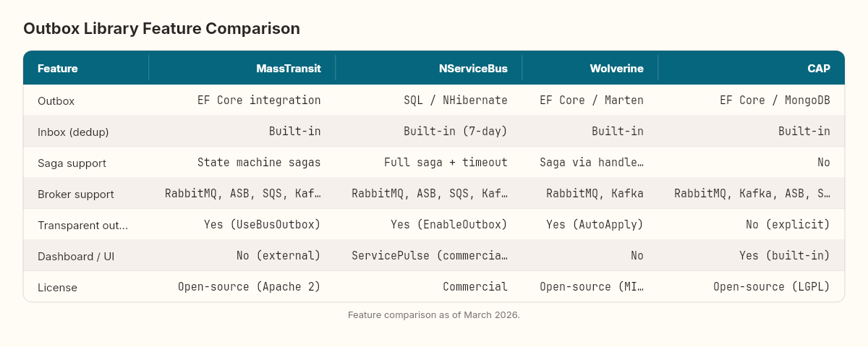Click the Saga support row label
The width and height of the screenshot is (868, 347).
coord(72,163)
